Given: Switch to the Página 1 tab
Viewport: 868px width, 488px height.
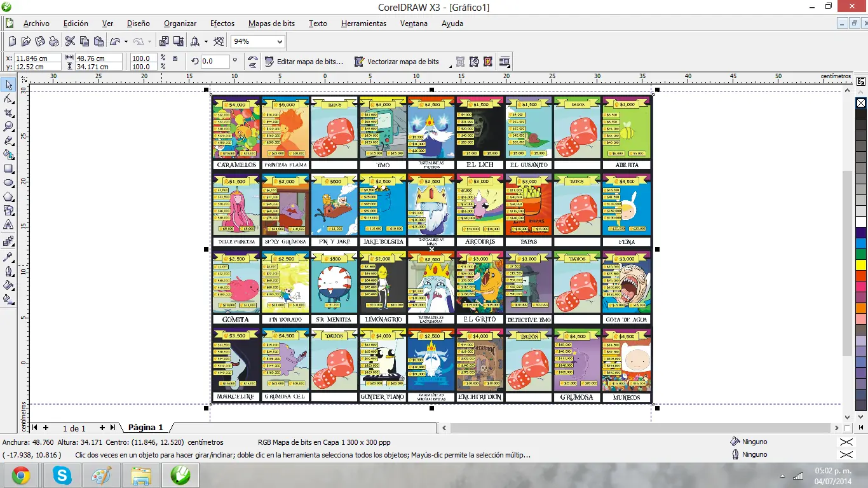Looking at the screenshot, I should click(146, 428).
